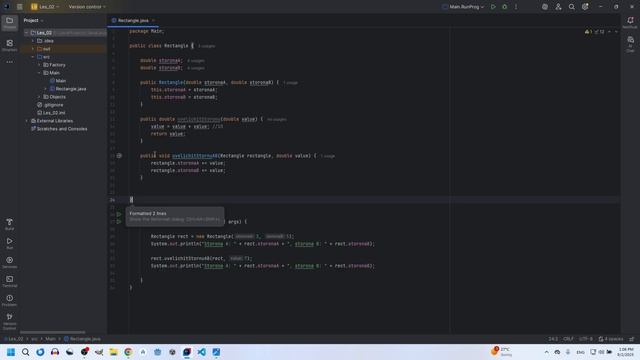640x360 pixels.
Task: Open Visual Studio Code from taskbar
Action: pos(202,352)
